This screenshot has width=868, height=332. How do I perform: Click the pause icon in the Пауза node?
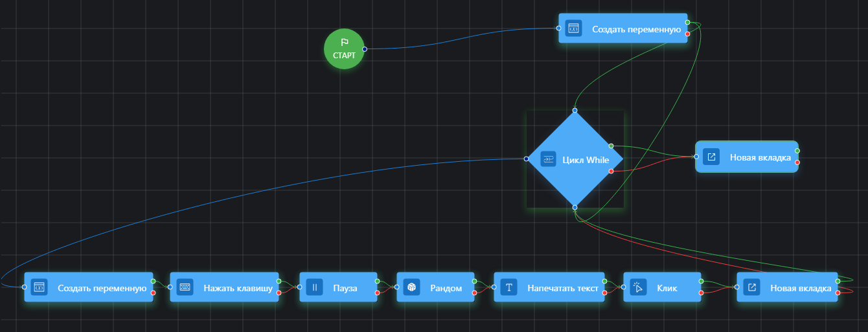click(x=314, y=287)
